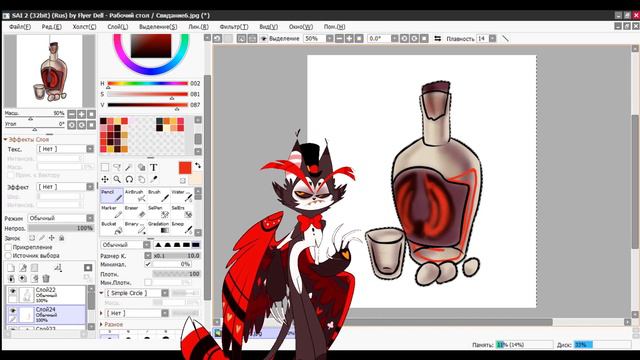This screenshot has width=640, height=360.
Task: Open the Ред. menu
Action: click(x=51, y=27)
